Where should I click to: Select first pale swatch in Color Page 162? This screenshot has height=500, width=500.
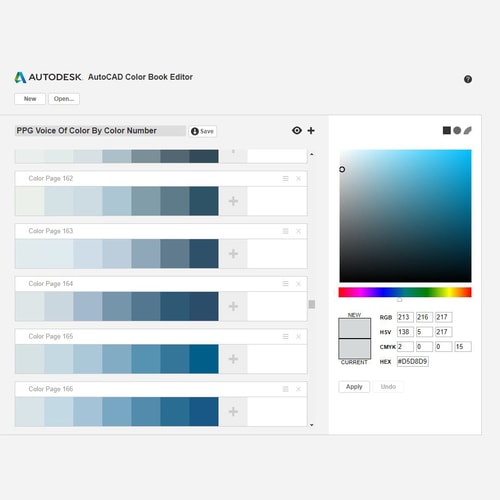coord(30,201)
